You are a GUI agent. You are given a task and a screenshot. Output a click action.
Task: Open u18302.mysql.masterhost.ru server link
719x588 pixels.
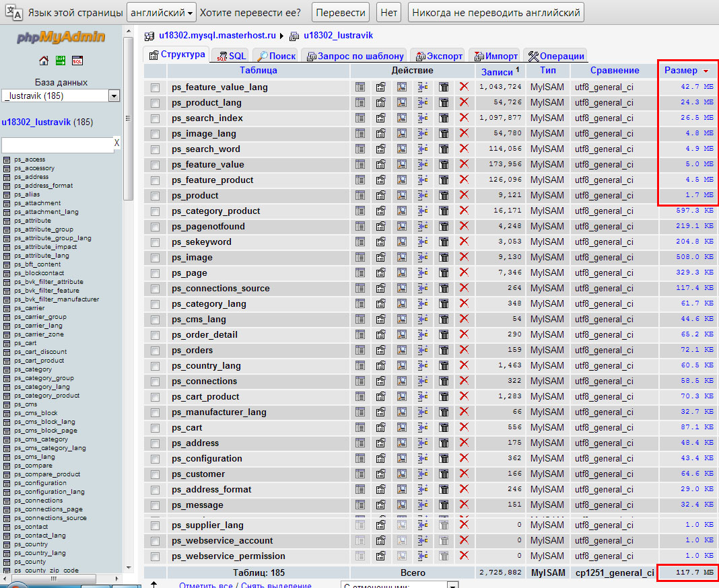pyautogui.click(x=217, y=35)
